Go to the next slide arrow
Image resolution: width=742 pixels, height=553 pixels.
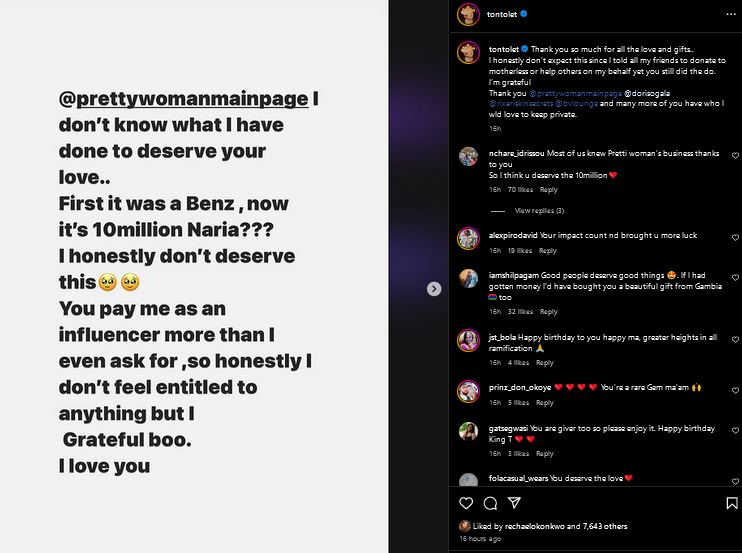pyautogui.click(x=434, y=288)
